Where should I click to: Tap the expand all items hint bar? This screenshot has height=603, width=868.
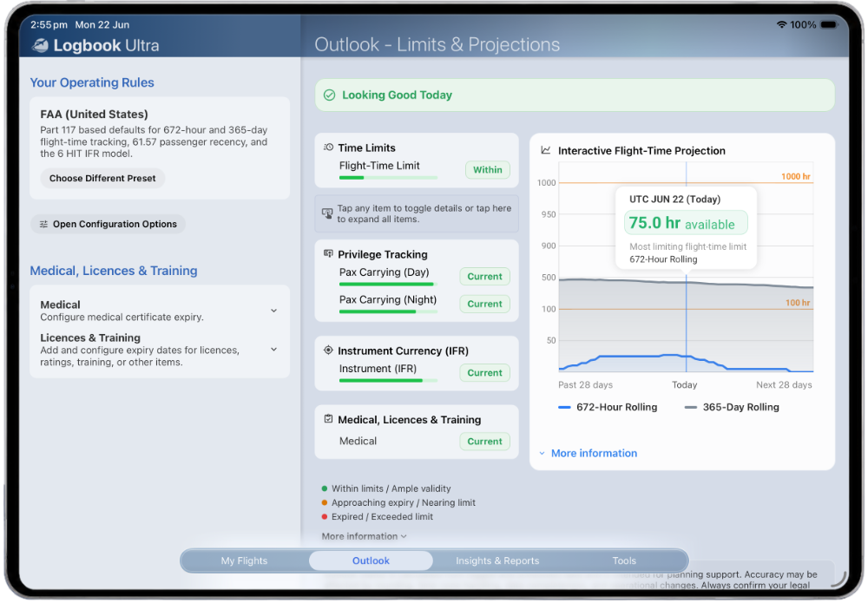point(417,213)
